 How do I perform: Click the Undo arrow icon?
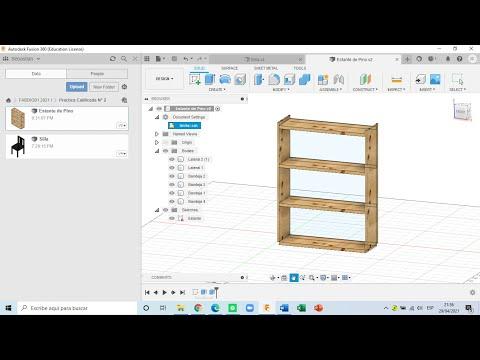186,59
